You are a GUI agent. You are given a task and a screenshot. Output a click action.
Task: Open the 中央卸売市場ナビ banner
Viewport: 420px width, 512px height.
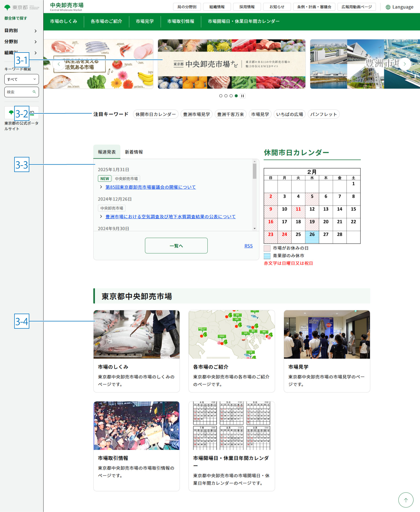click(x=232, y=64)
